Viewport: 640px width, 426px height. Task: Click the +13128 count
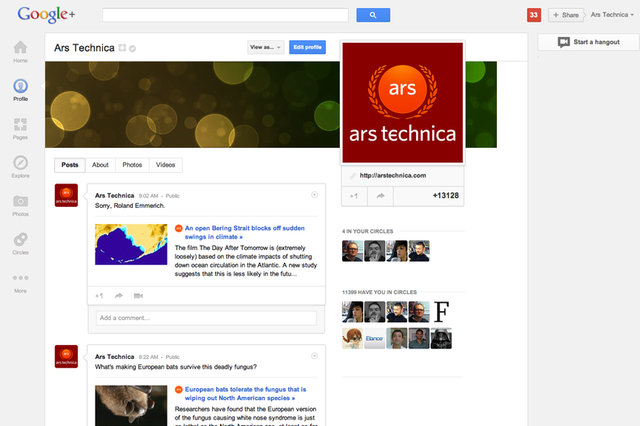click(x=446, y=196)
